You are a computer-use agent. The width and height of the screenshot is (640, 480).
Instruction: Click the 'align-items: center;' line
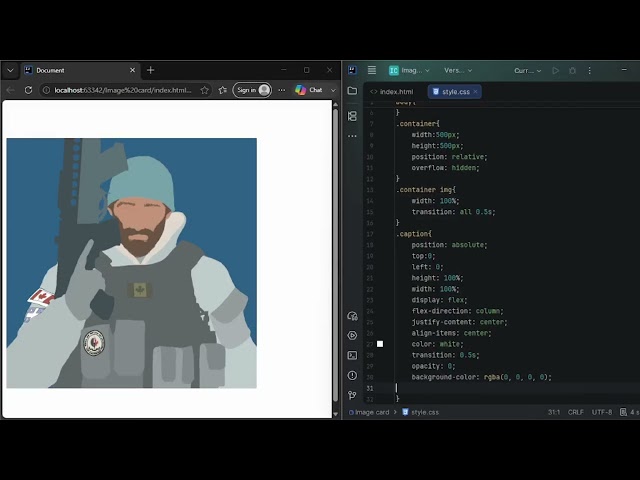(x=451, y=333)
